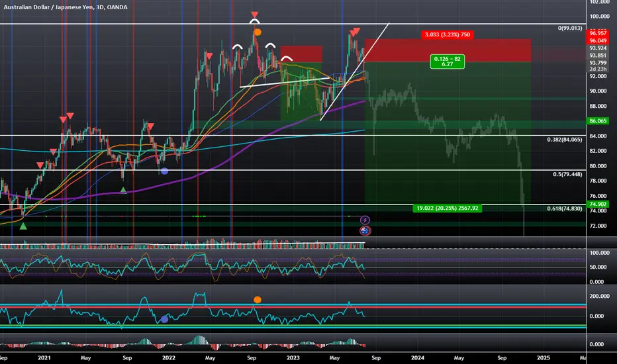
Task: Click the 78.000 price axis label
Action: coord(598,181)
